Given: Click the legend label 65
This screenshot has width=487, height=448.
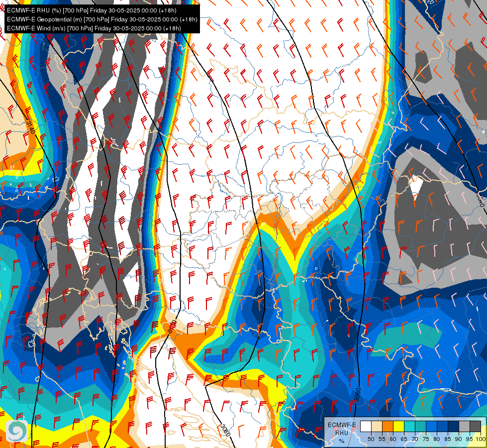Looking at the screenshot, I should 404,439.
